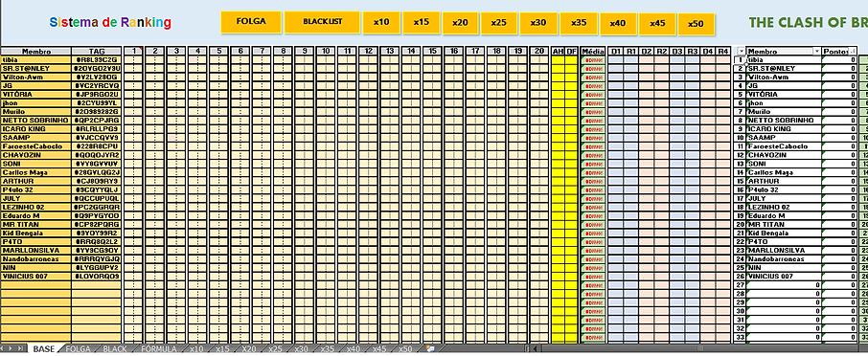The width and height of the screenshot is (868, 356).
Task: Switch to the x30 sheet tab
Action: pos(301,348)
